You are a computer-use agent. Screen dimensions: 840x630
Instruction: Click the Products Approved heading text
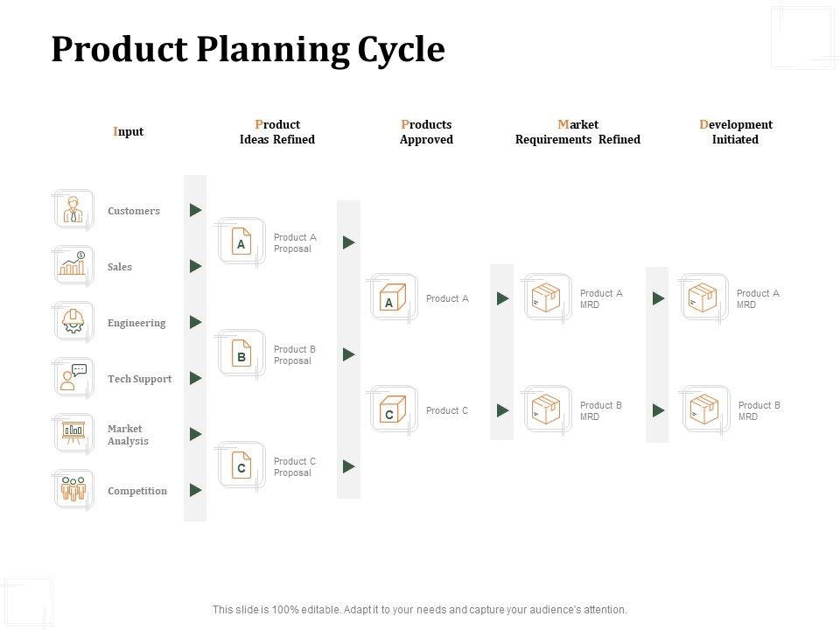[x=426, y=132]
